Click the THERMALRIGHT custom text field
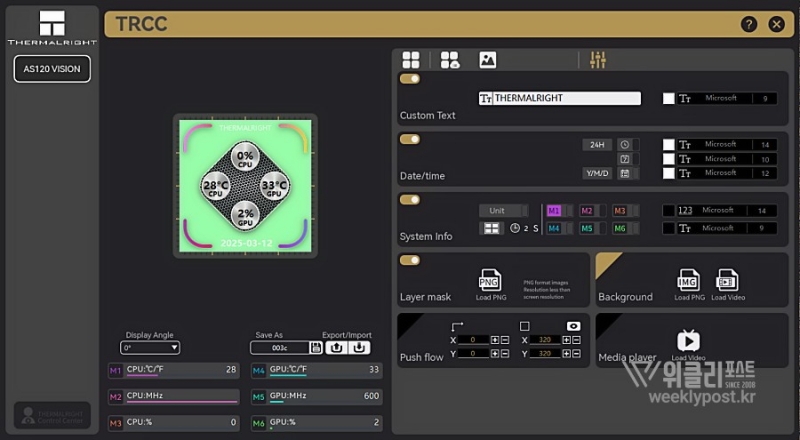 pos(566,98)
